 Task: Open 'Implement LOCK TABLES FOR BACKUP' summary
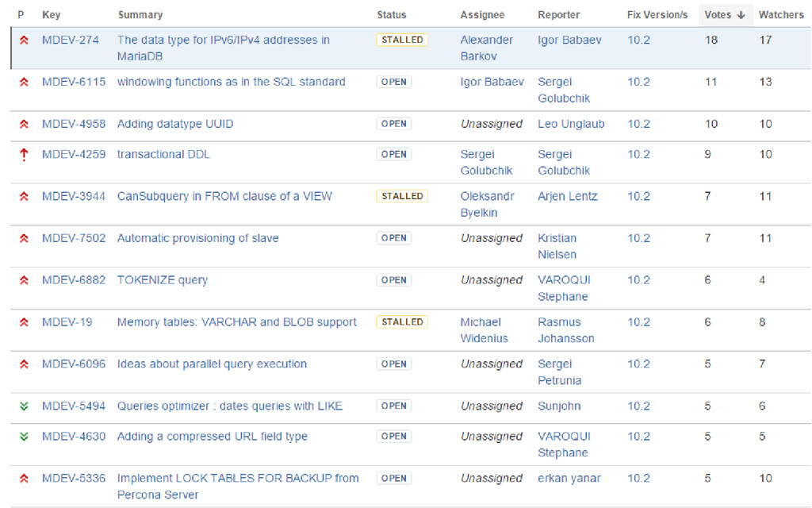pos(238,487)
